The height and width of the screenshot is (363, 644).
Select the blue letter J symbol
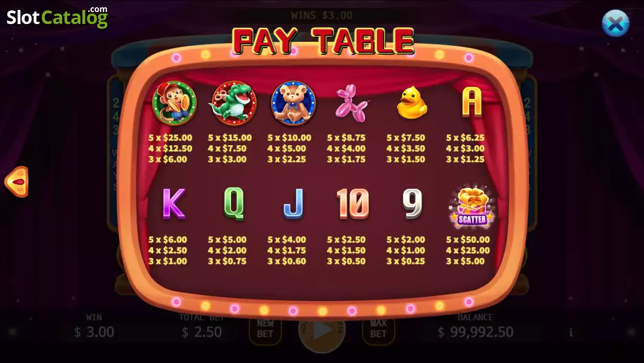coord(293,203)
